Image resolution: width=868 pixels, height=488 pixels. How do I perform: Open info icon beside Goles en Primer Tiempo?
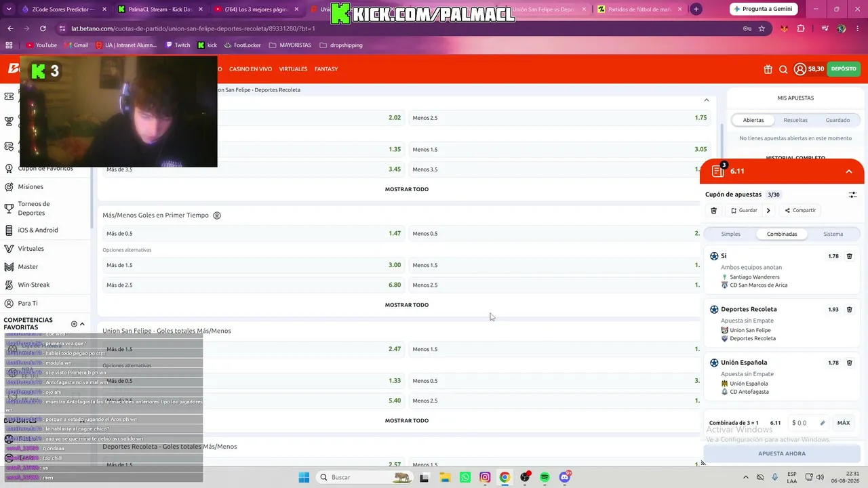(x=217, y=216)
